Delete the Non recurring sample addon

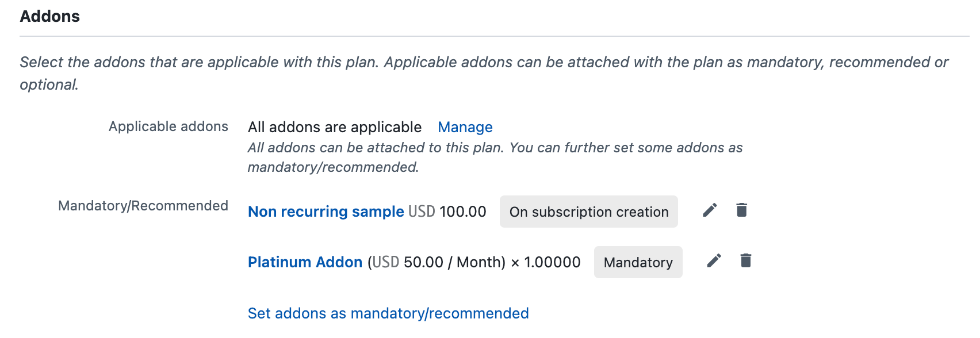coord(742,210)
